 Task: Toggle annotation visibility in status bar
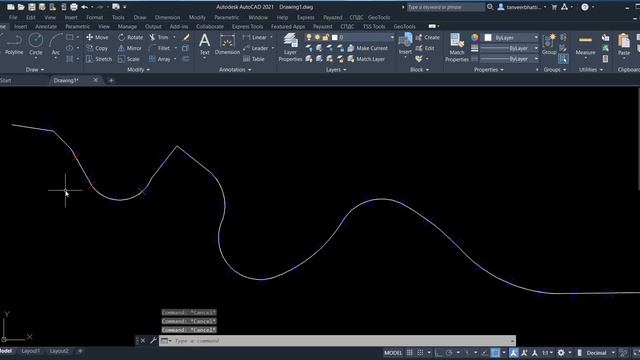(513, 353)
